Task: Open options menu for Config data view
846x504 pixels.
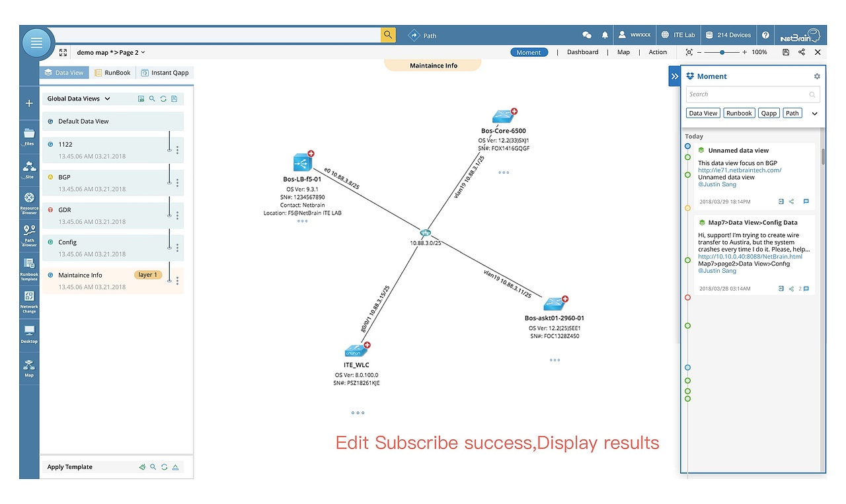Action: [x=177, y=248]
